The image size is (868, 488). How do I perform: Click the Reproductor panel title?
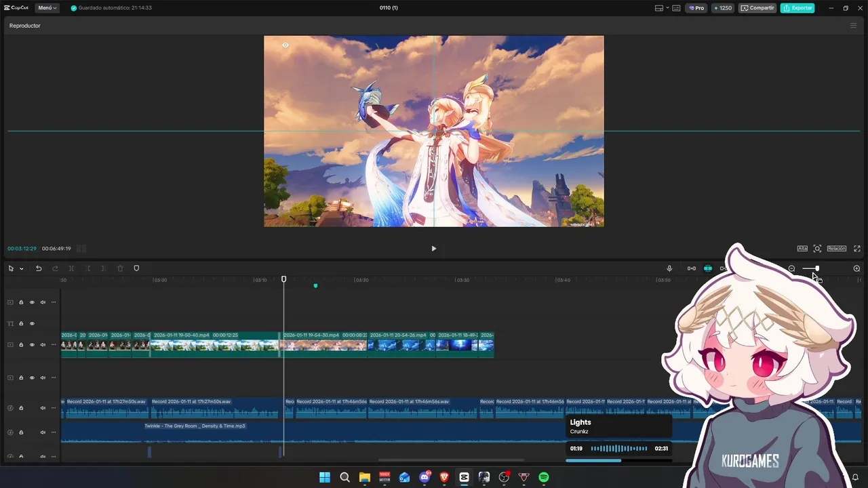click(x=25, y=26)
